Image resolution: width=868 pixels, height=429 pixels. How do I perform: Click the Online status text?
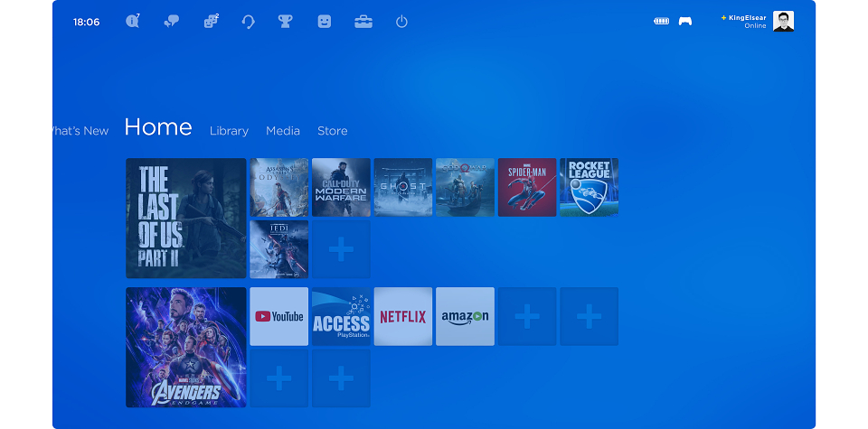tap(755, 26)
